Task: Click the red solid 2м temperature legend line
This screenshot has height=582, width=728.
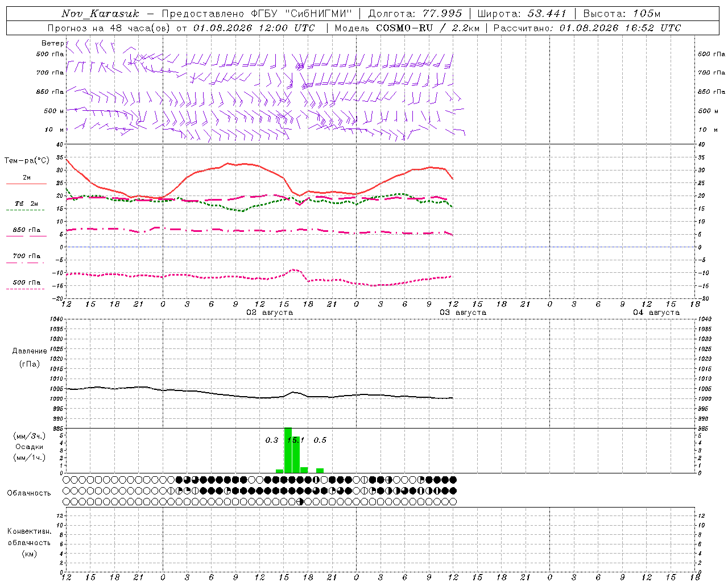Action: tap(26, 184)
